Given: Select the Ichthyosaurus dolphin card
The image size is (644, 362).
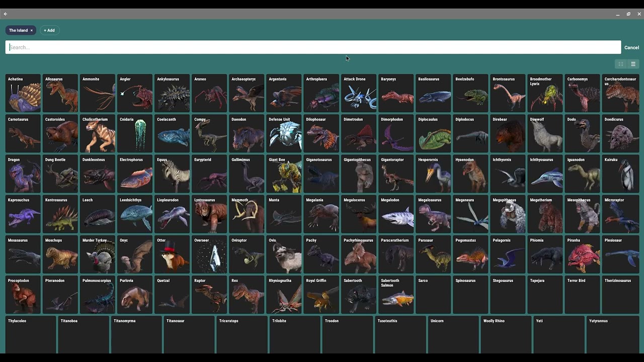Looking at the screenshot, I should 545,173.
